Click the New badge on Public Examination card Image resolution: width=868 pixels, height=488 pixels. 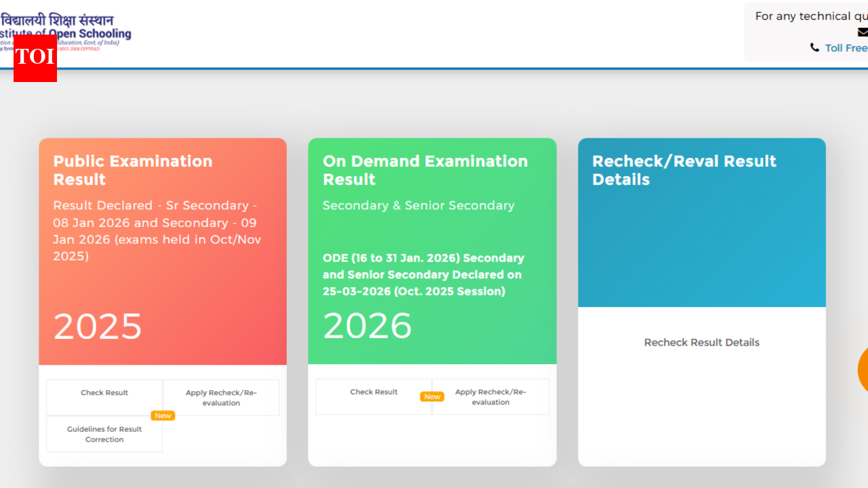pyautogui.click(x=162, y=415)
